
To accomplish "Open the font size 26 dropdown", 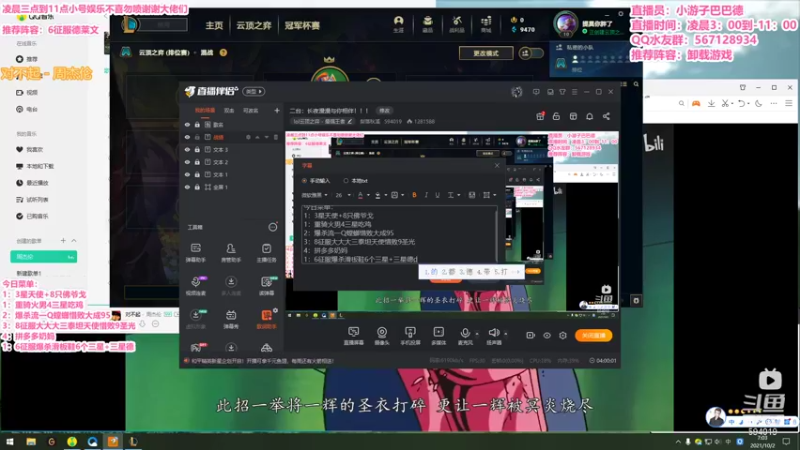I will pyautogui.click(x=343, y=195).
